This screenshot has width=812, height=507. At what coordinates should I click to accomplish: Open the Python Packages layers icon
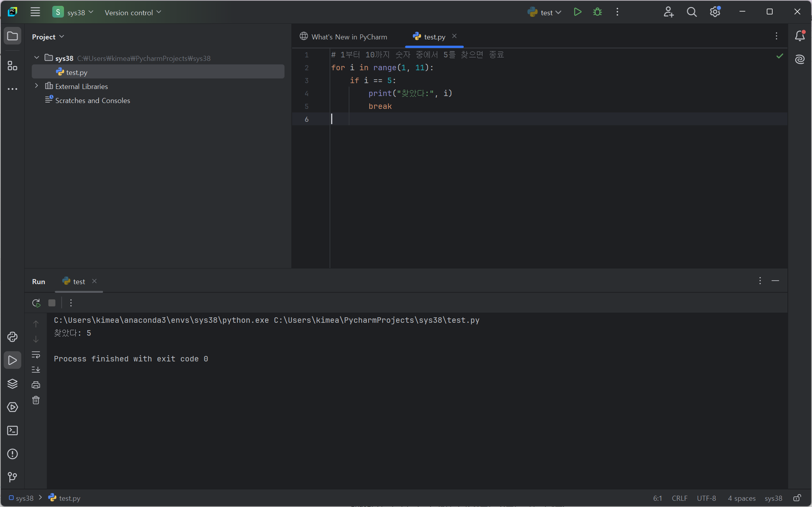click(12, 384)
